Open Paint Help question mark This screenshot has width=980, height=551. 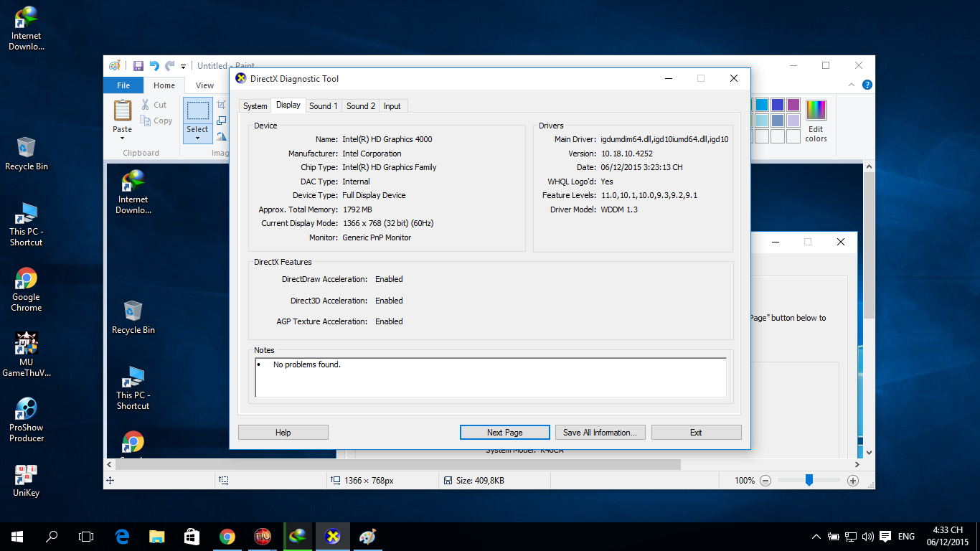867,85
